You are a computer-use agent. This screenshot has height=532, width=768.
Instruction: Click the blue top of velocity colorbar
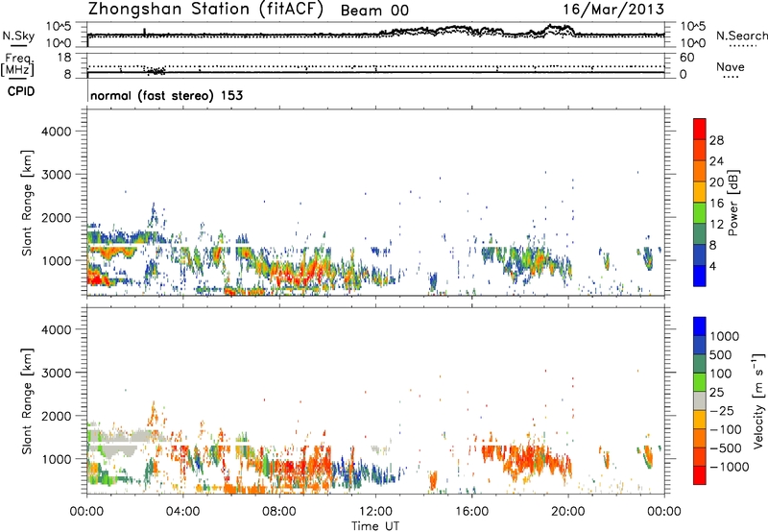700,326
